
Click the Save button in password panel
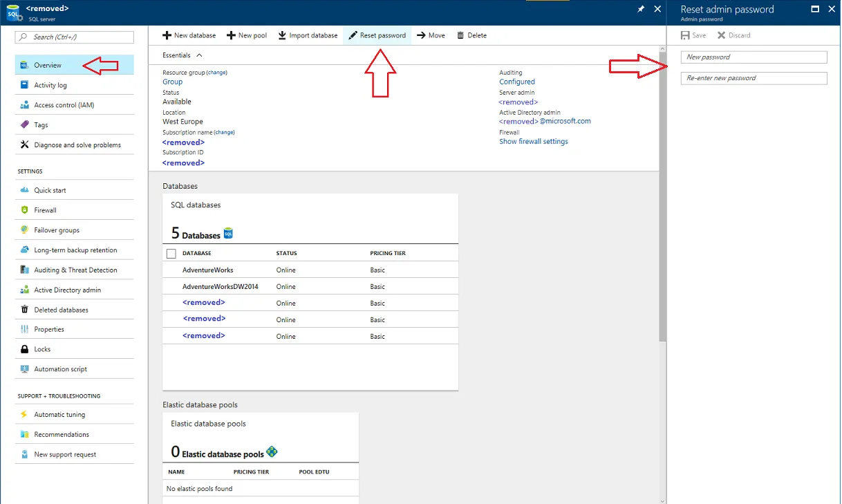point(694,35)
